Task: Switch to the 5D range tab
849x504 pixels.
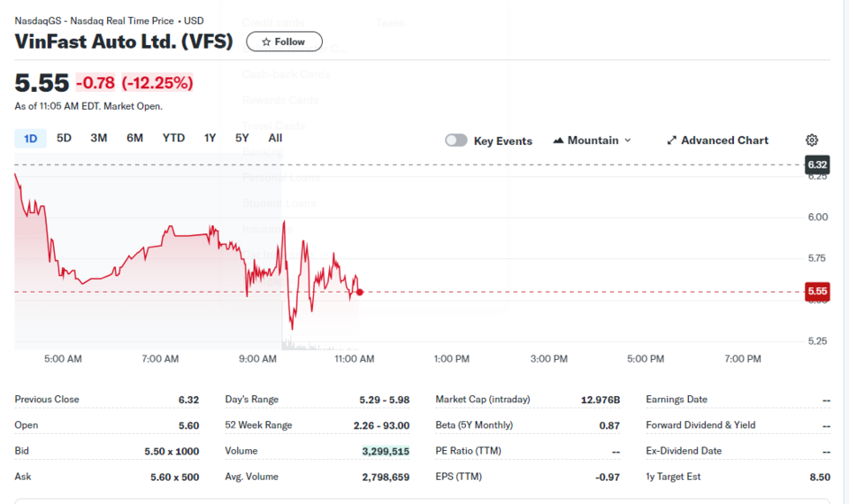Action: click(64, 138)
